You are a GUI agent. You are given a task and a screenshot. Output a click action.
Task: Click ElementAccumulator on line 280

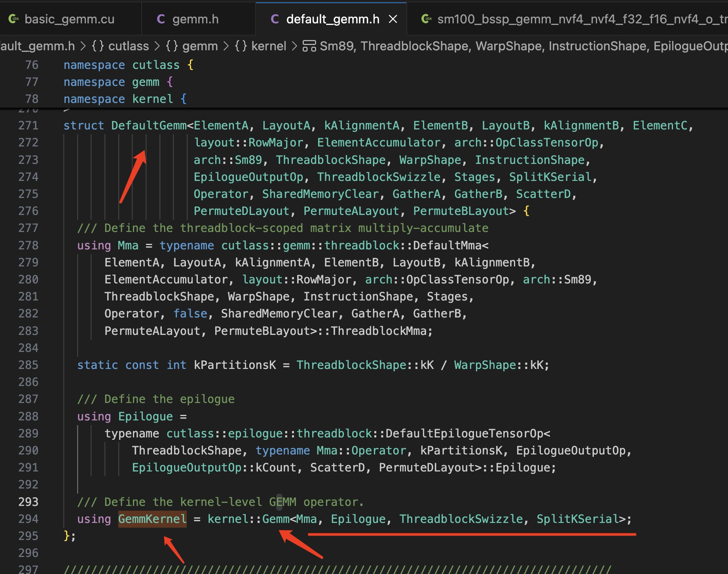(166, 279)
